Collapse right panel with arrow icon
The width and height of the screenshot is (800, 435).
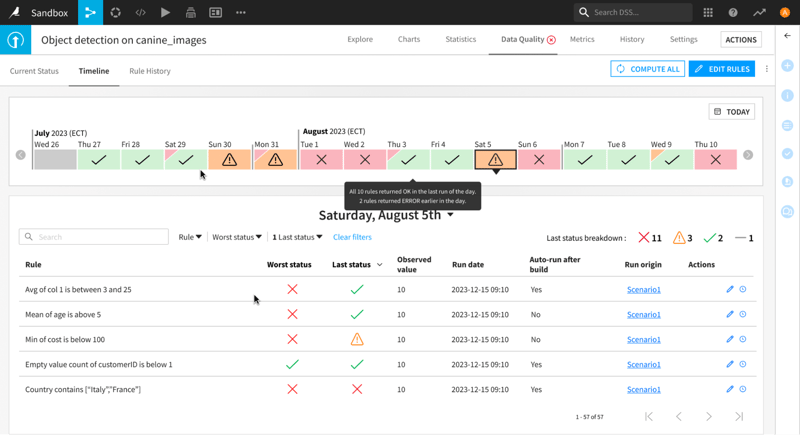point(787,36)
